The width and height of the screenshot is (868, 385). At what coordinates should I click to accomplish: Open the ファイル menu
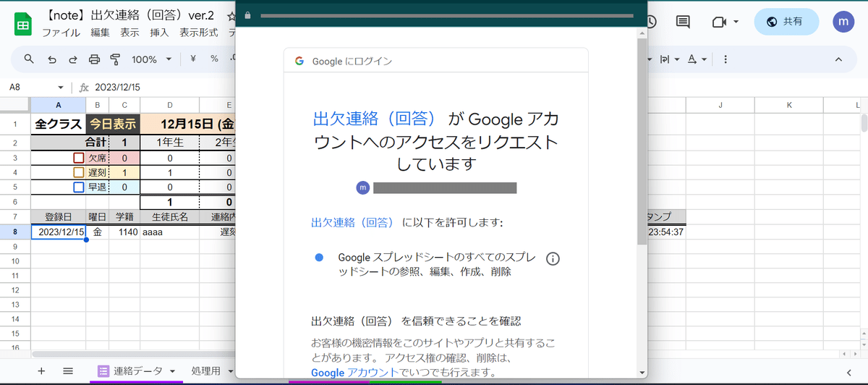[x=61, y=33]
